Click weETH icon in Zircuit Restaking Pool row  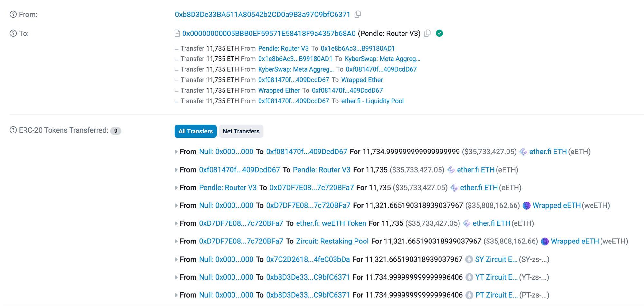[x=545, y=242]
